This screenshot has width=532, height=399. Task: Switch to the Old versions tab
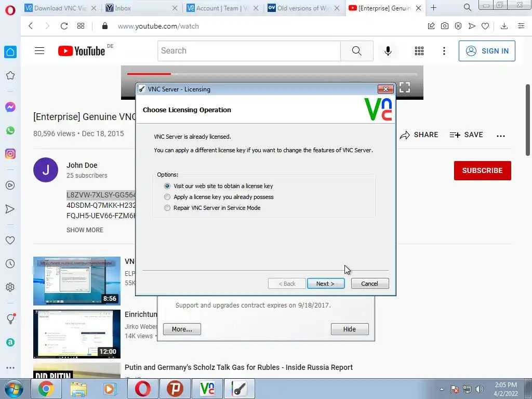pos(303,8)
